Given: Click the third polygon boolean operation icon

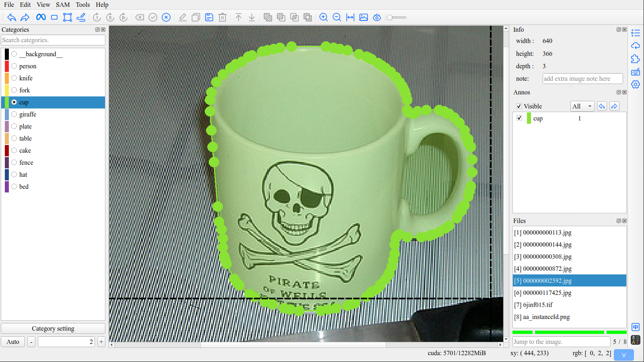Looking at the screenshot, I should [x=294, y=17].
